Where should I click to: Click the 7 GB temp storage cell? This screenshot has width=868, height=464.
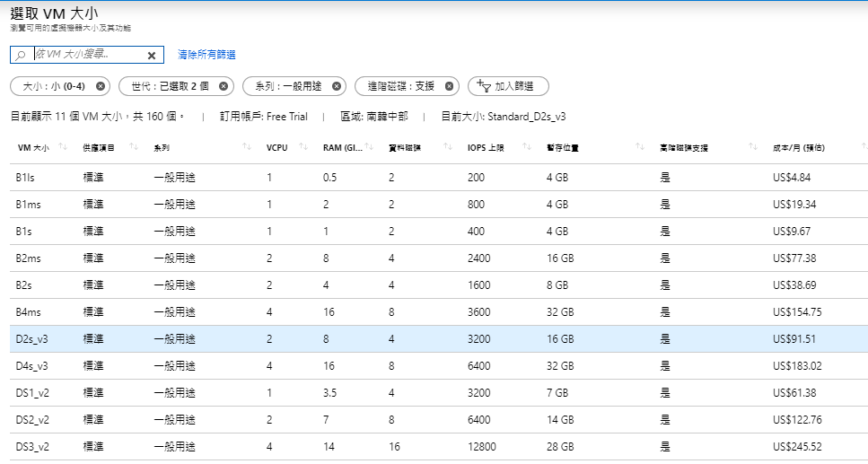(x=557, y=392)
